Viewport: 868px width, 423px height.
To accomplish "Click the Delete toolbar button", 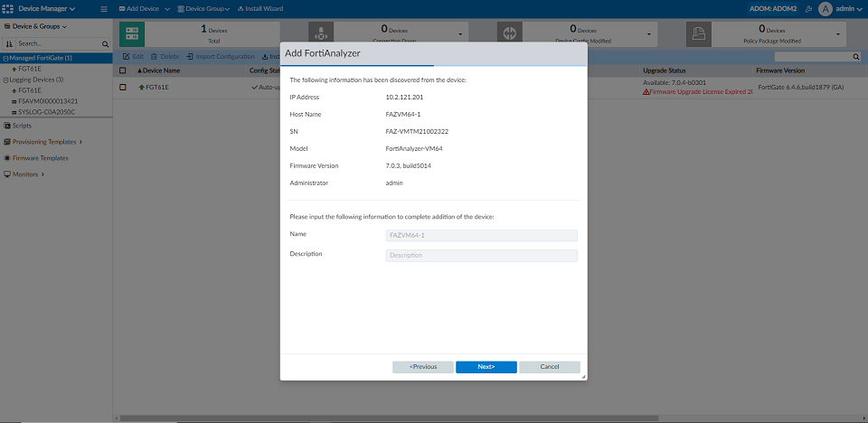I will coord(165,56).
